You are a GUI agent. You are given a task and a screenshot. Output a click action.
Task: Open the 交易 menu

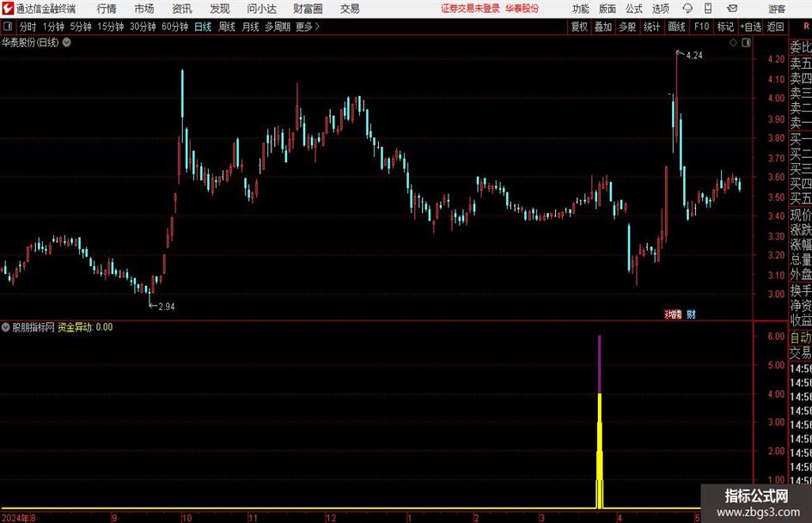350,9
